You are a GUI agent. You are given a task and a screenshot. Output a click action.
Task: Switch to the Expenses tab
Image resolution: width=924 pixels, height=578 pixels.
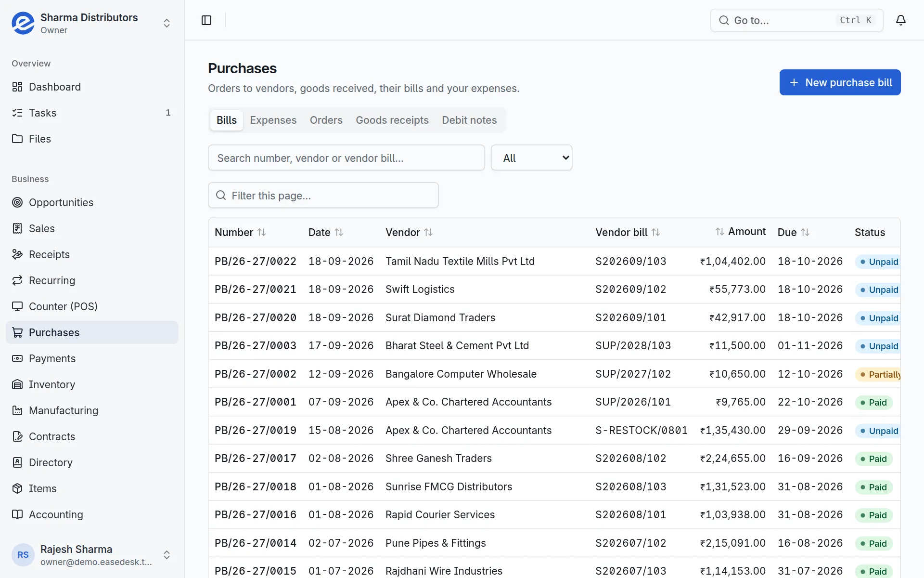[x=273, y=120]
